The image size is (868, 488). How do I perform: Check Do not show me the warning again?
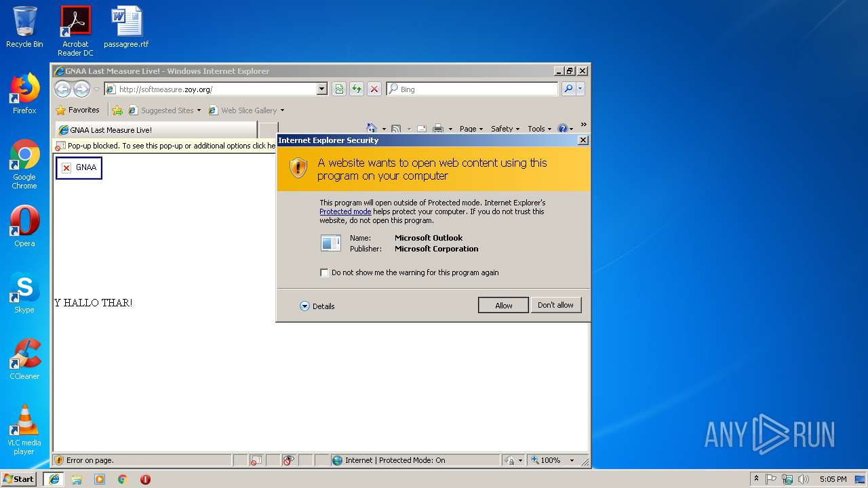324,272
